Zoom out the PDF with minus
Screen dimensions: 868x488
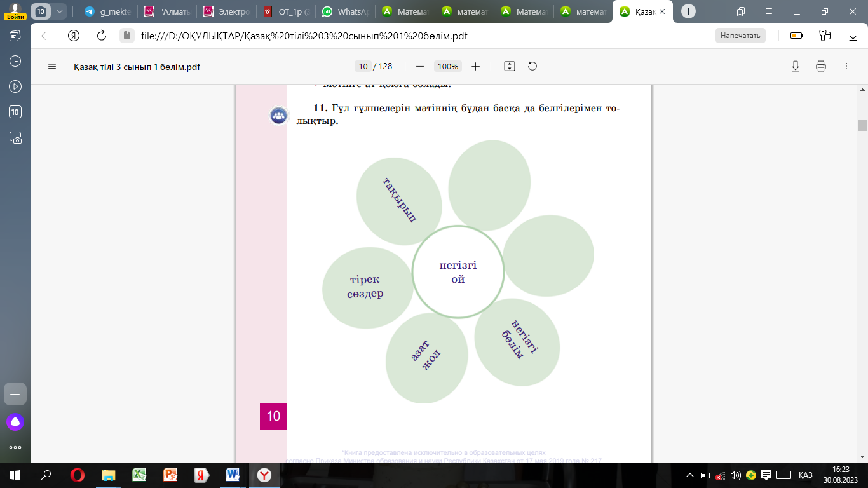(x=419, y=66)
